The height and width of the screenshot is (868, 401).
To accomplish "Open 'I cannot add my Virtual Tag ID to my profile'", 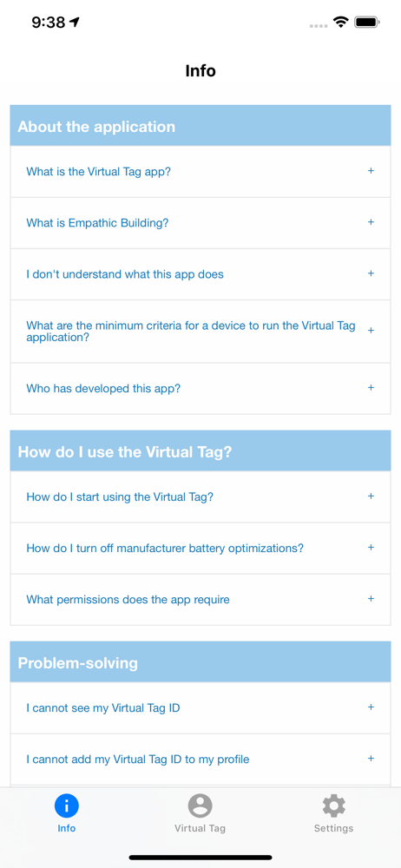I will 200,759.
